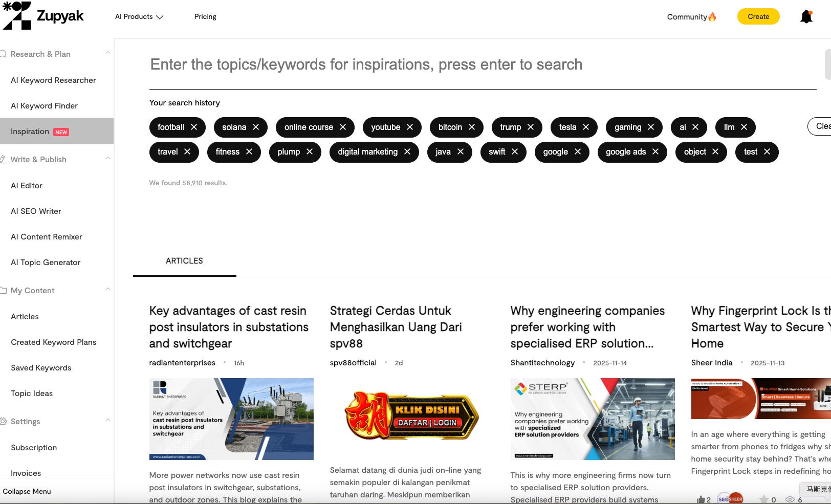Open the Pricing page
831x504 pixels.
205,16
